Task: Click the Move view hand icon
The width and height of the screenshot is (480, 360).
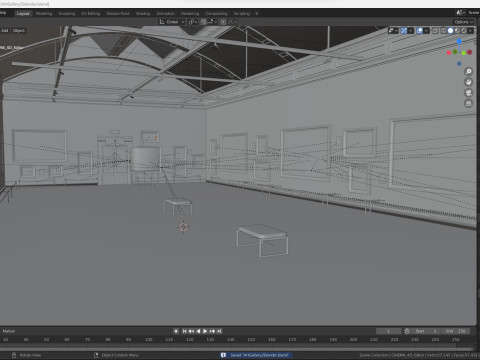Action: pos(469,82)
